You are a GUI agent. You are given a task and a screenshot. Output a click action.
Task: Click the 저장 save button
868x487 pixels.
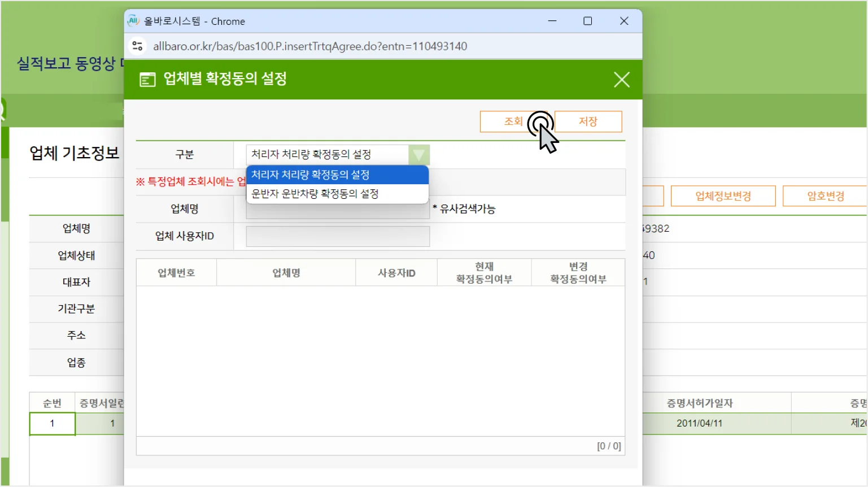click(588, 121)
